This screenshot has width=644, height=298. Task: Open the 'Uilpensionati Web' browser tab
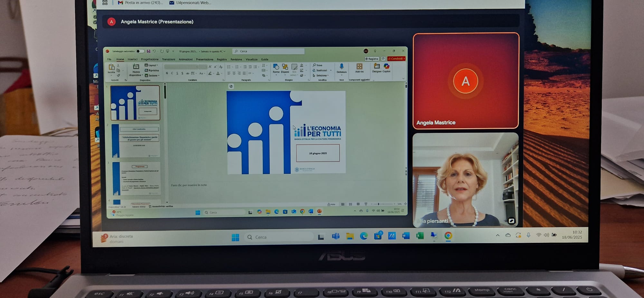coord(190,3)
